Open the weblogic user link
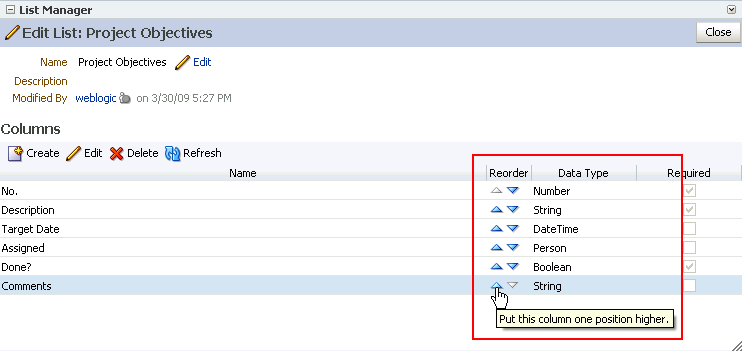 tap(96, 98)
